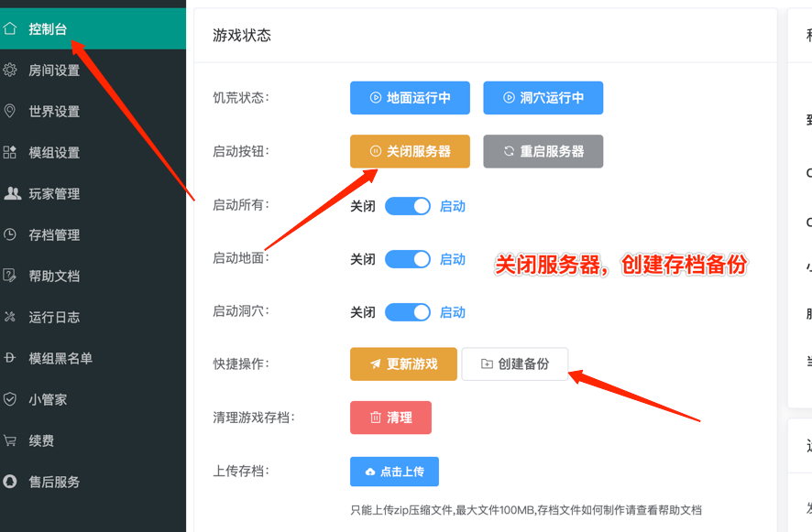Click the clock icon for 存档管理
Screen dimensions: 812x532
[10, 234]
